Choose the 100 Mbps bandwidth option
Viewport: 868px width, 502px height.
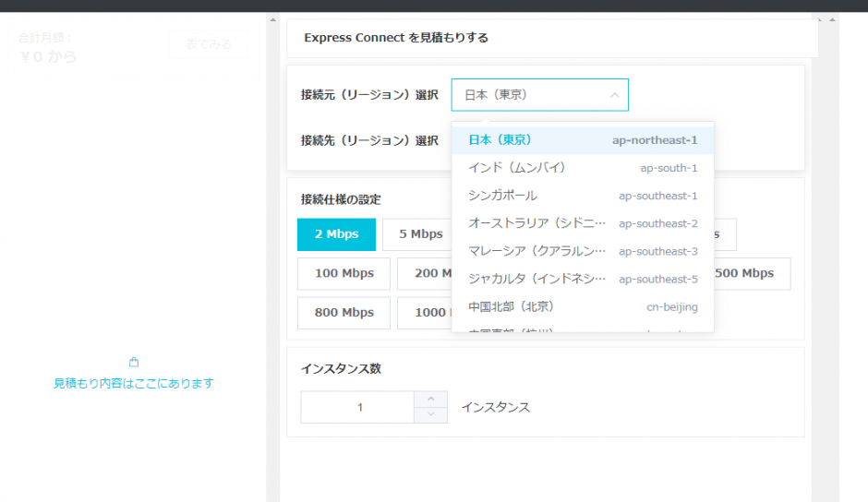344,273
